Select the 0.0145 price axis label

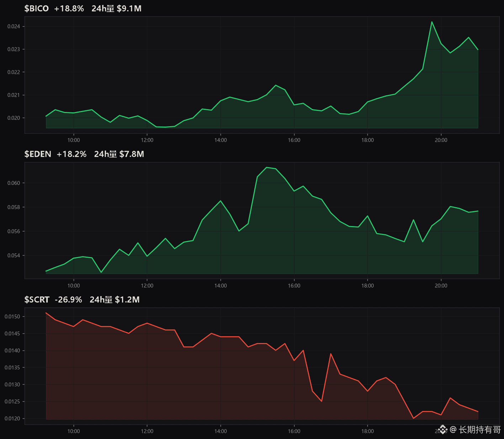tap(12, 333)
